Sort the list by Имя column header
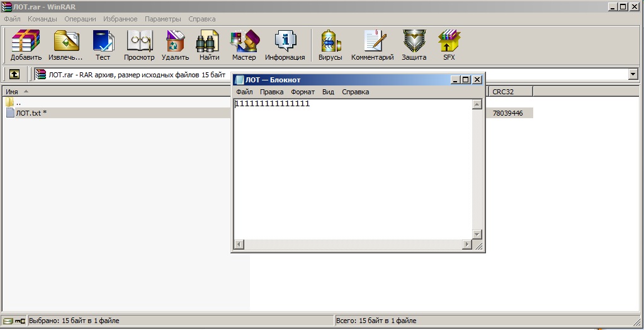Screen dimensions: 644x330 pyautogui.click(x=116, y=91)
